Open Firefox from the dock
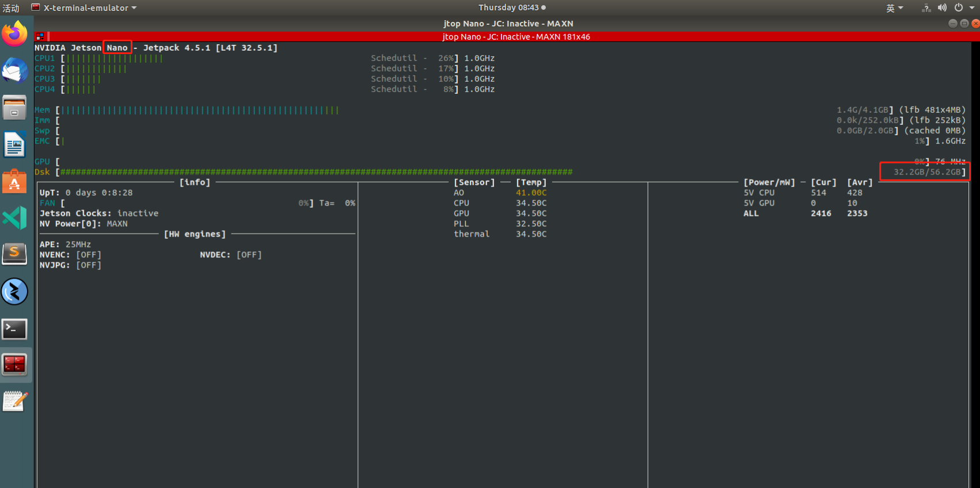980x488 pixels. pyautogui.click(x=14, y=34)
